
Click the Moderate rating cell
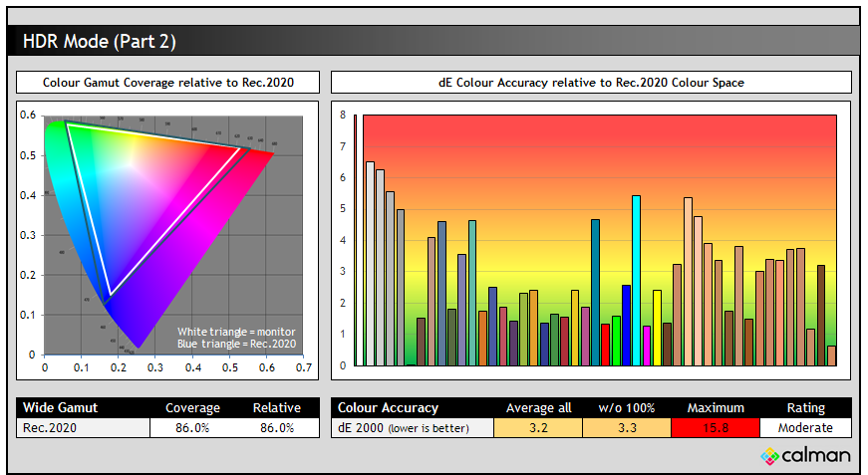(x=805, y=427)
